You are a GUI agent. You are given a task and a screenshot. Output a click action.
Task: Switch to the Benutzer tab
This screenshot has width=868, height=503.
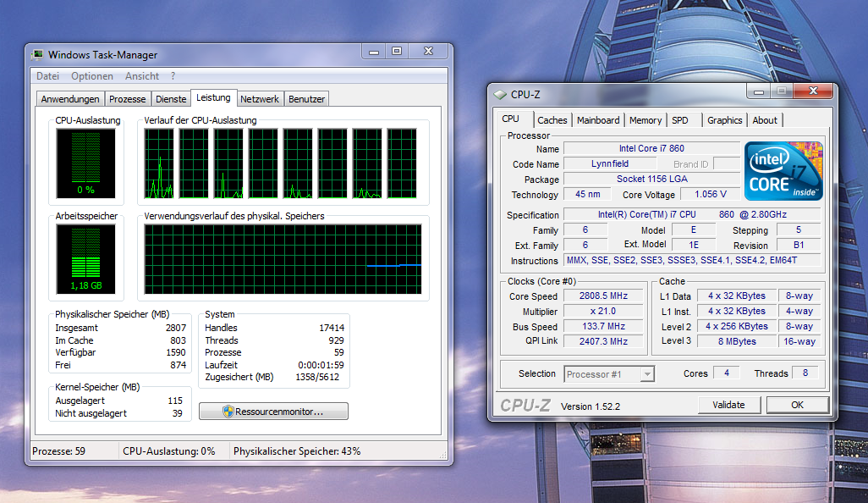click(307, 99)
